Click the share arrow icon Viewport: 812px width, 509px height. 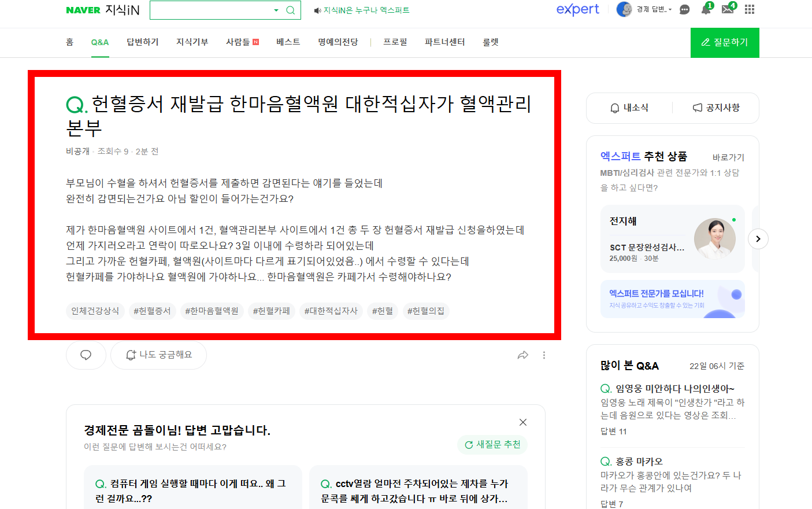click(x=523, y=355)
